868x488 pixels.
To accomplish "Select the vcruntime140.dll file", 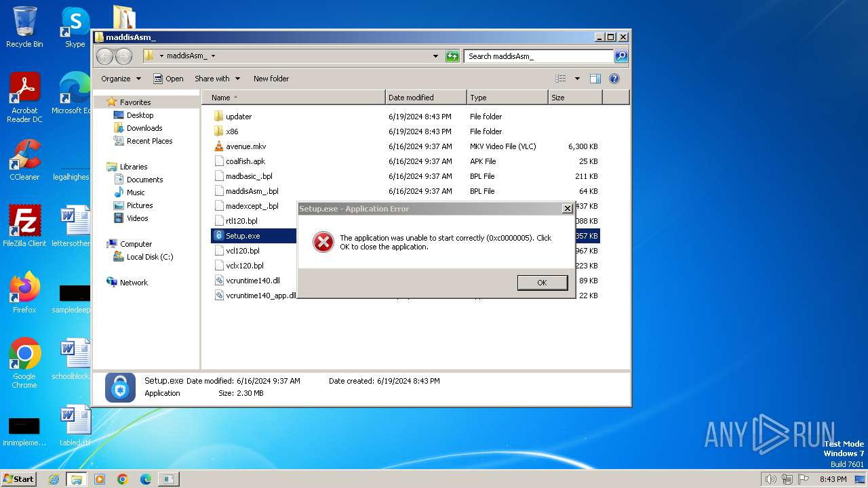I will [253, 281].
